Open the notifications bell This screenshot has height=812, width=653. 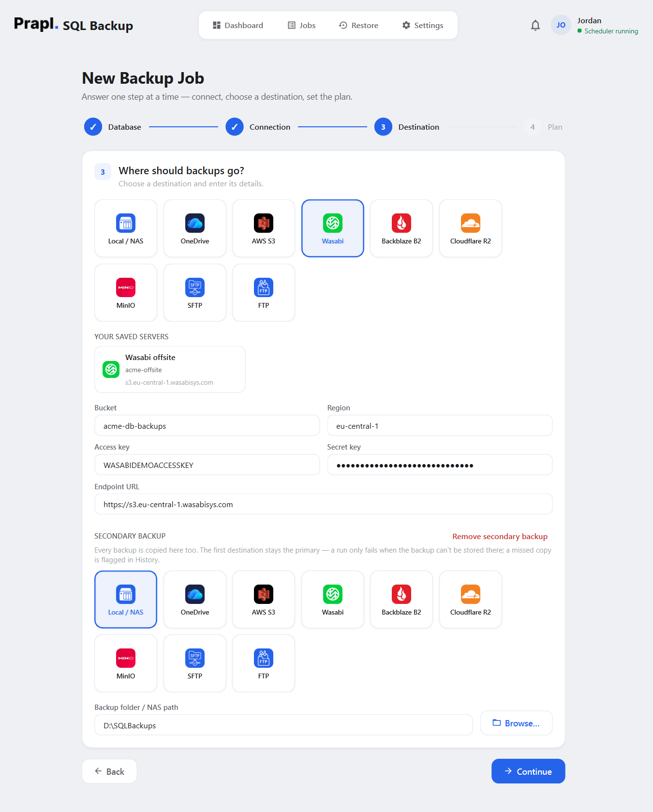click(535, 25)
